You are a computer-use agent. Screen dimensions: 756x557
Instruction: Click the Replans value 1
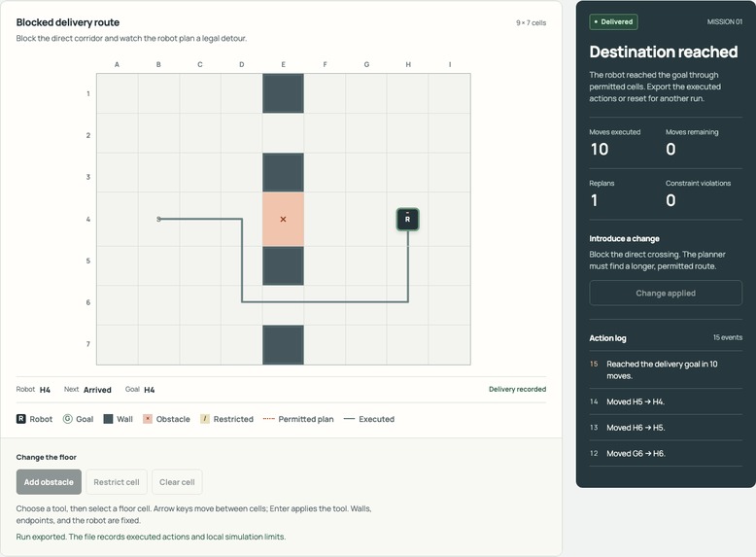coord(594,200)
